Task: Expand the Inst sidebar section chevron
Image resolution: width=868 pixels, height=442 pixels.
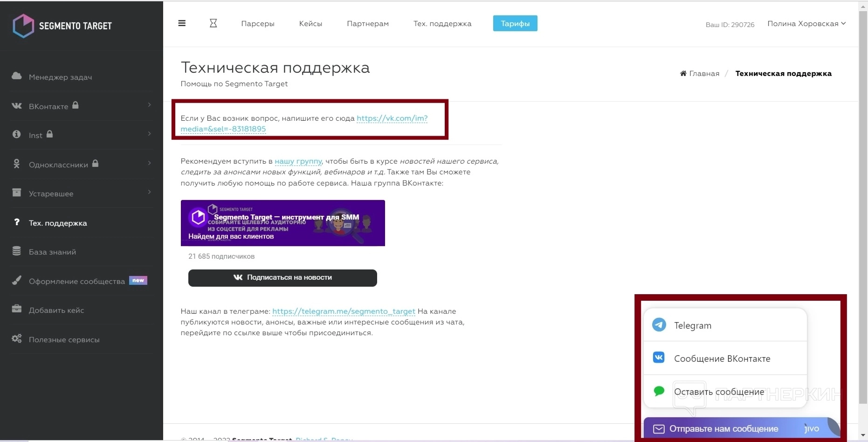Action: 149,134
